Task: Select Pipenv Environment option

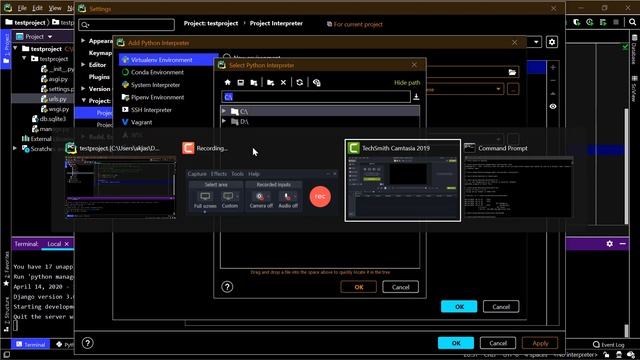Action: click(157, 97)
